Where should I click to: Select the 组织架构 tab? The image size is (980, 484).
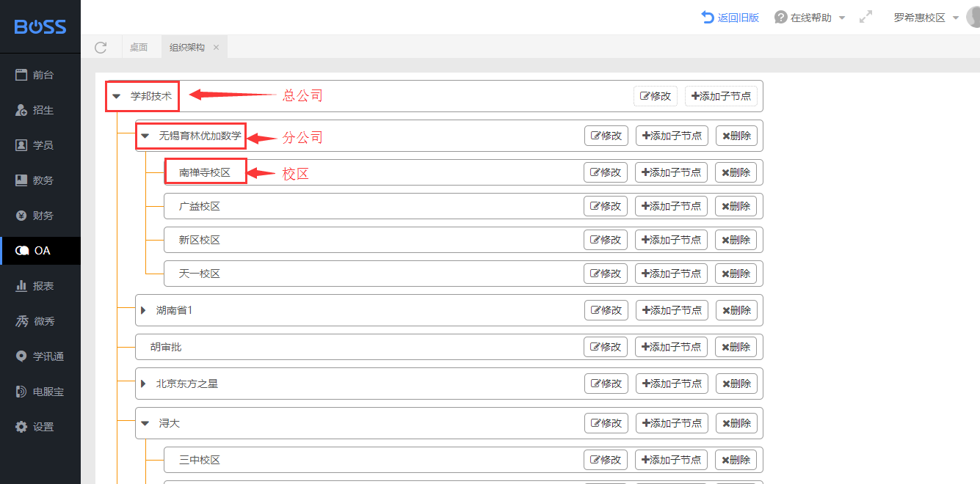pos(187,48)
